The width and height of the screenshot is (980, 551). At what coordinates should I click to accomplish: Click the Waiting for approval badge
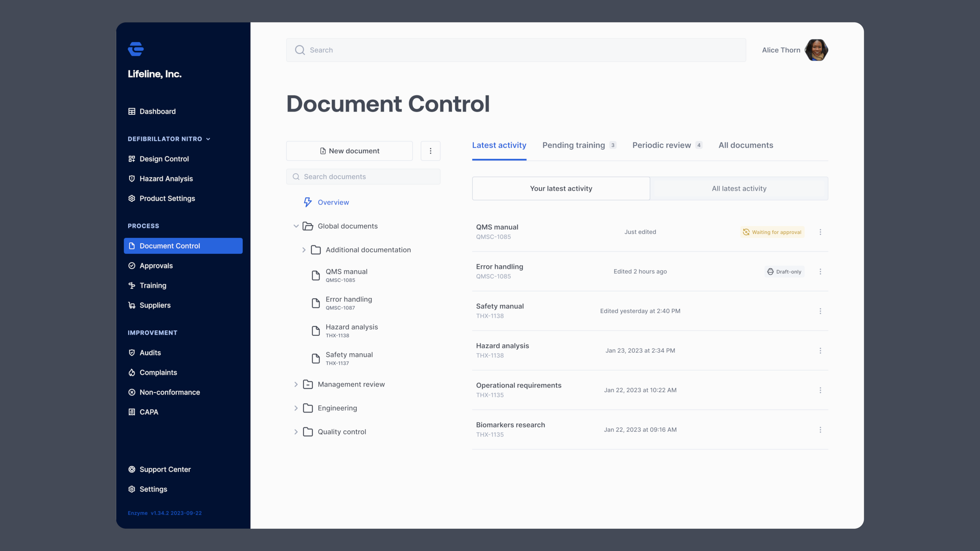click(x=772, y=232)
